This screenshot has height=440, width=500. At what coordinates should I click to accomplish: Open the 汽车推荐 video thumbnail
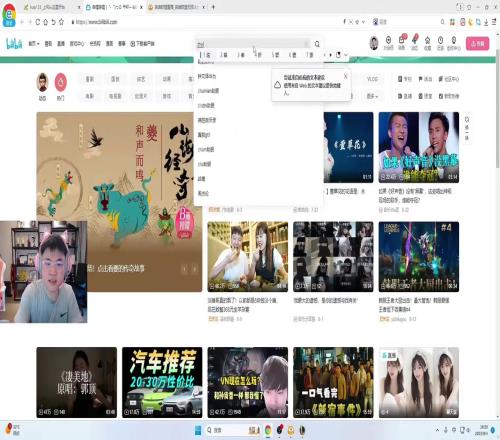(162, 382)
